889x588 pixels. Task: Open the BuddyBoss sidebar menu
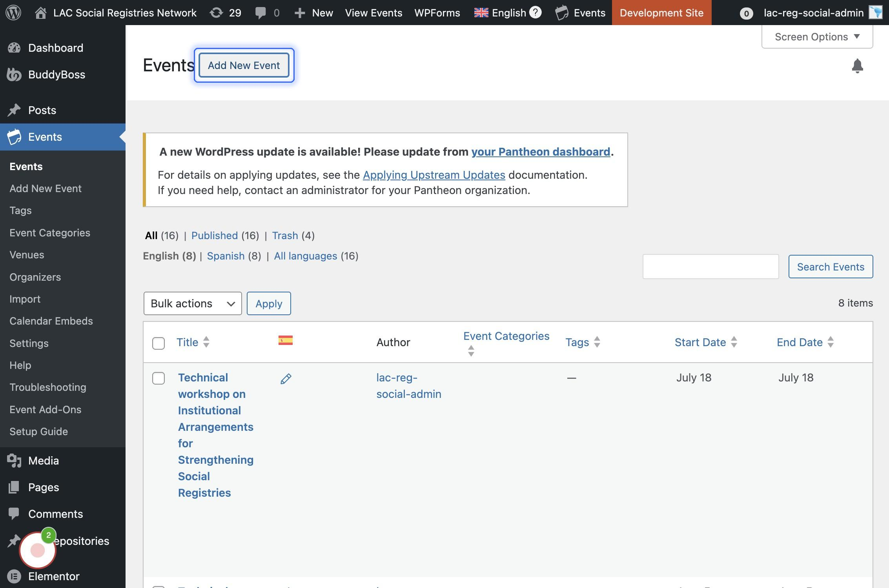point(56,74)
